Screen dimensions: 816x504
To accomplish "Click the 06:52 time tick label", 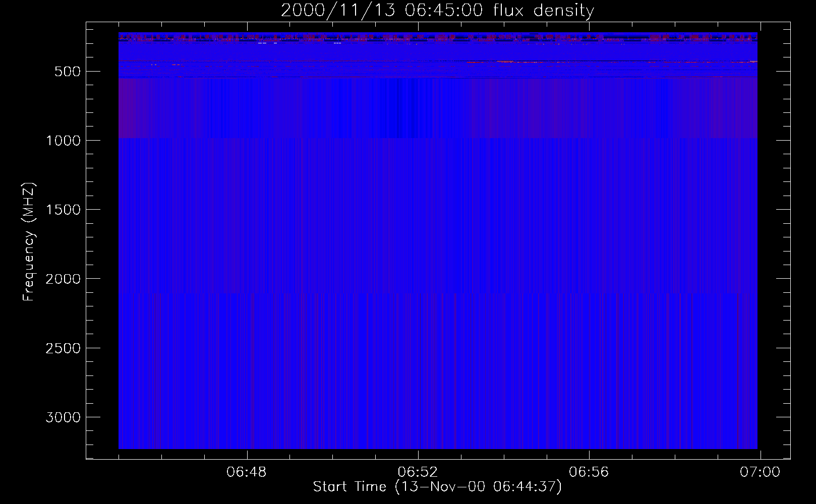I will coord(418,472).
